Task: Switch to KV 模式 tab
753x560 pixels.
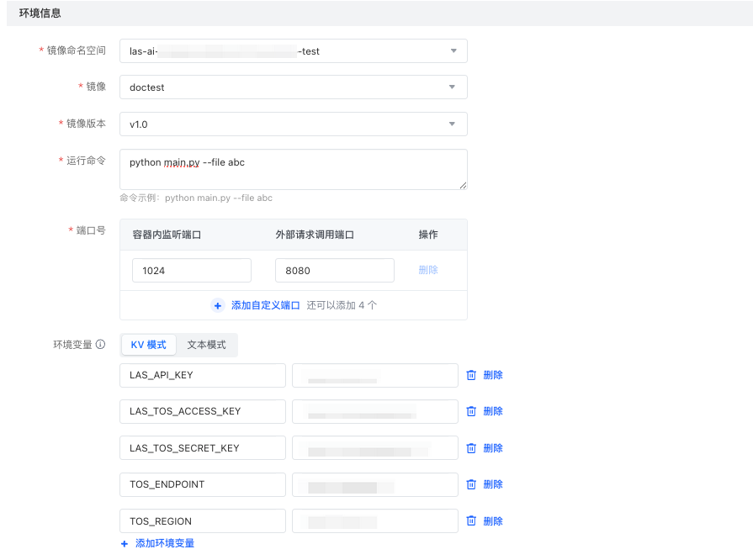Action: point(149,345)
